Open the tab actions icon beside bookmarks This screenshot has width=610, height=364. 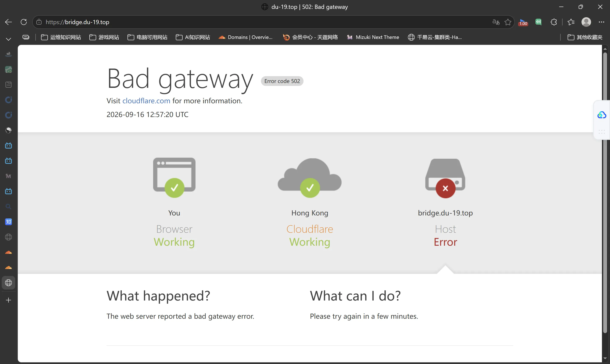(26, 37)
